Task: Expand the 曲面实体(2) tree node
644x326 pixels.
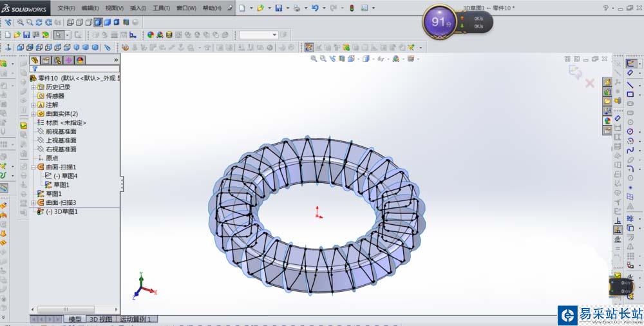Action: coord(33,114)
